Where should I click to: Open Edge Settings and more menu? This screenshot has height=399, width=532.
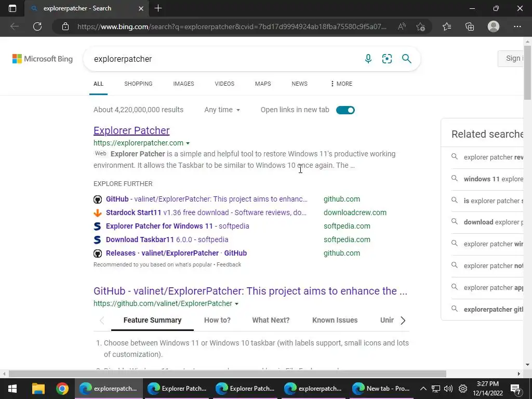(x=517, y=26)
